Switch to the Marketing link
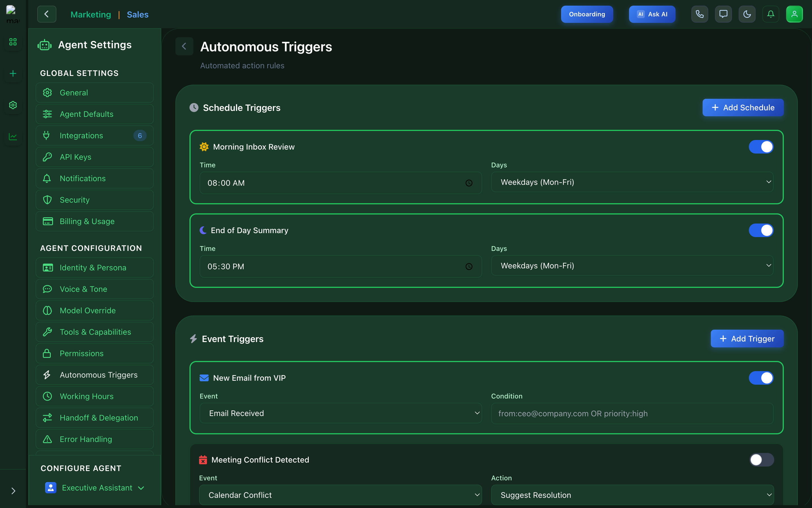Screen dimensions: 812x508 [91, 14]
